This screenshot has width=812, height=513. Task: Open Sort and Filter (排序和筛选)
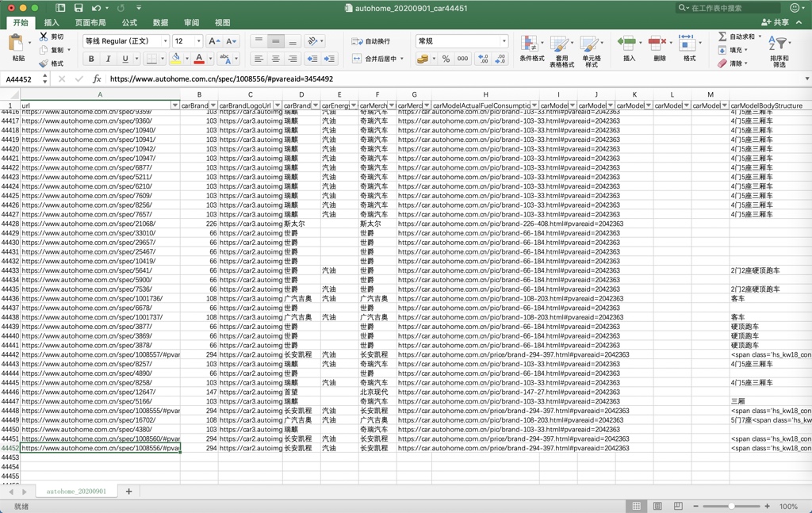coord(779,50)
